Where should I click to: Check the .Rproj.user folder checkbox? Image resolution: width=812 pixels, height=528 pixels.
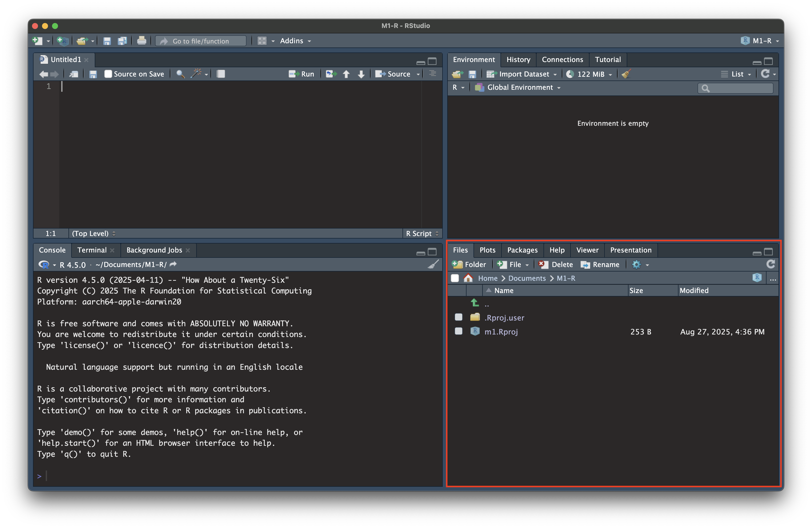[458, 317]
